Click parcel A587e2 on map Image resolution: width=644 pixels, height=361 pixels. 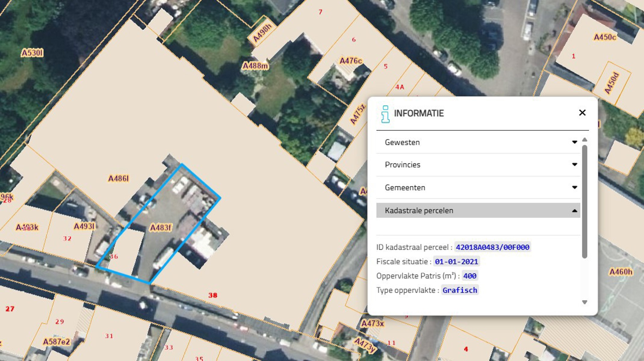[x=56, y=342]
